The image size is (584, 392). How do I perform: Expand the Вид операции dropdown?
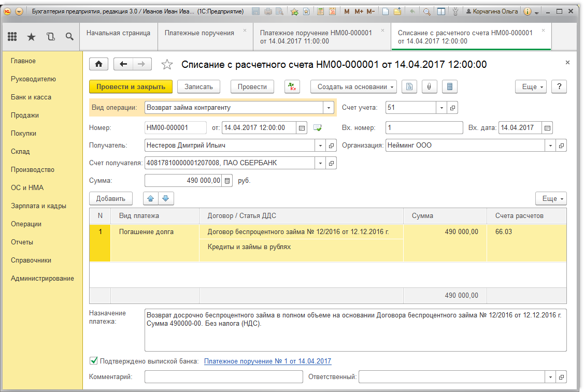coord(329,108)
